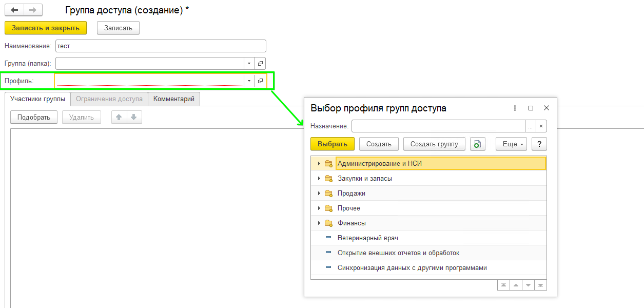Viewport: 644px width, 308px height.
Task: Confirm with the Выбрать button
Action: tap(333, 144)
